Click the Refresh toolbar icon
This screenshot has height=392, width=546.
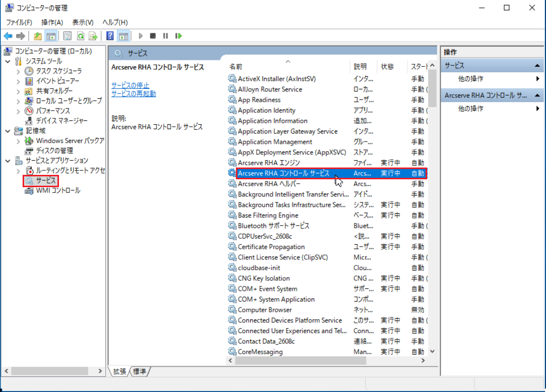tap(80, 36)
